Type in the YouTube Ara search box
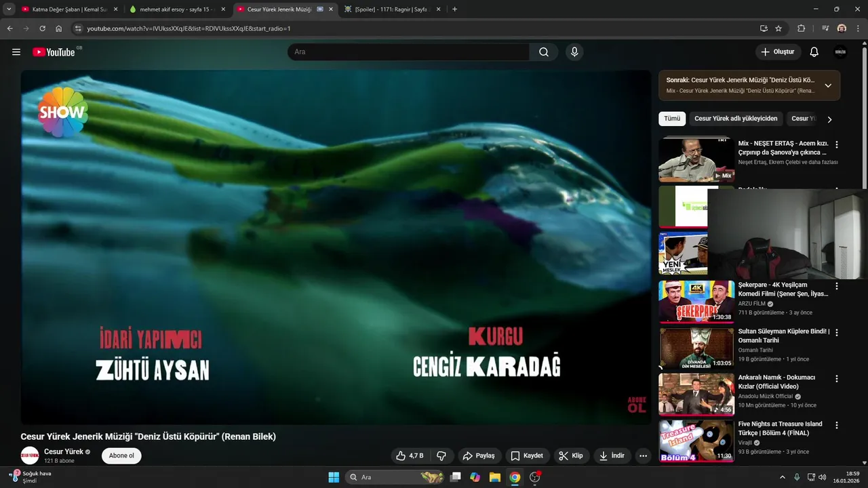 (x=409, y=52)
